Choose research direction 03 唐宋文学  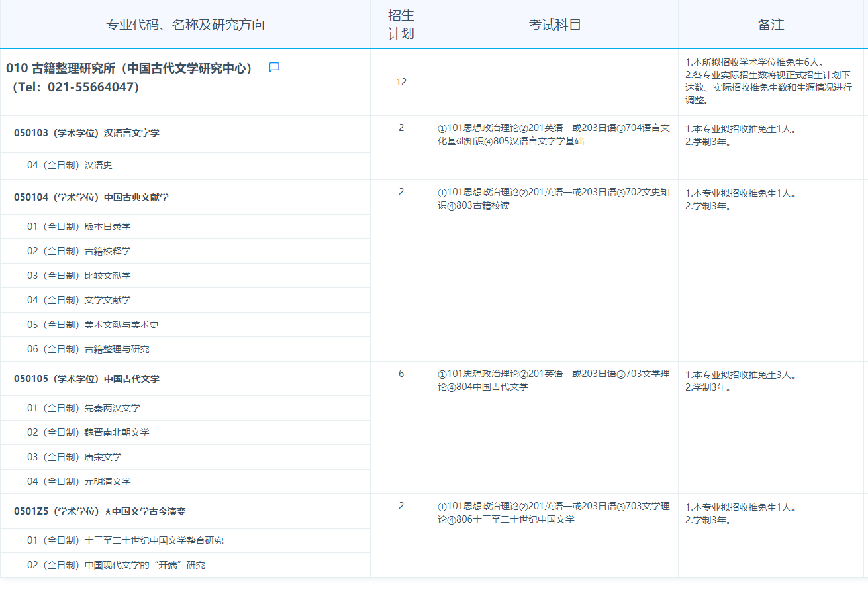pos(74,457)
